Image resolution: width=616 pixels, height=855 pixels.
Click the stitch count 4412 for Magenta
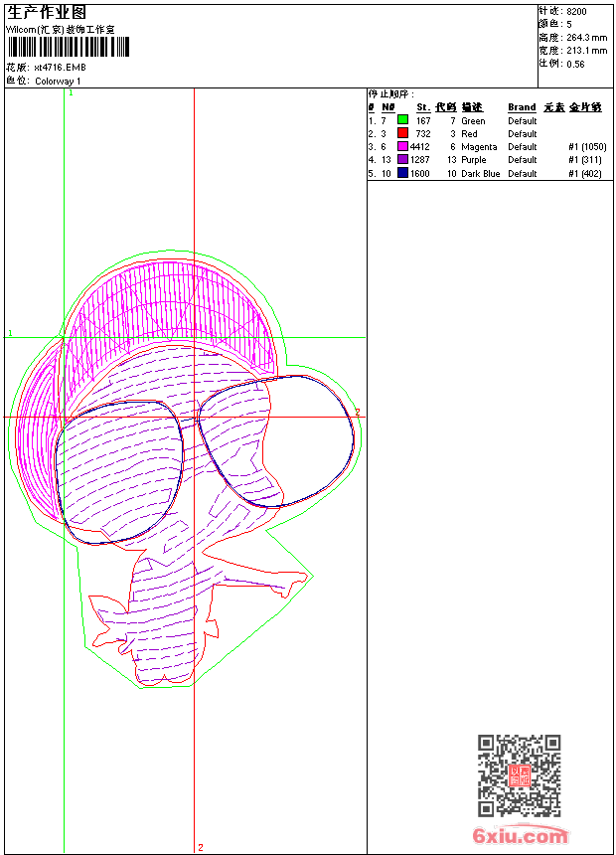tap(419, 147)
